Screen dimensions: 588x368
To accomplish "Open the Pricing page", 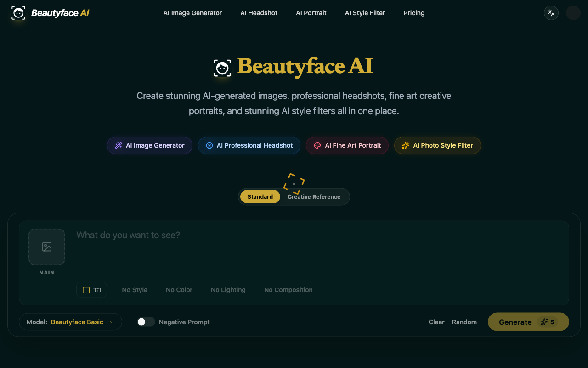I will click(x=414, y=13).
